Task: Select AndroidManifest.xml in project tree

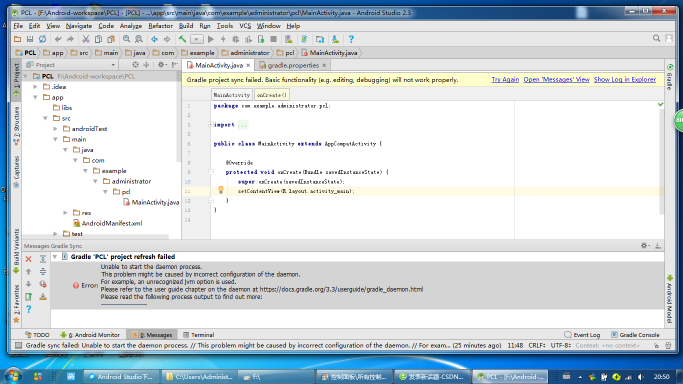Action: [108, 223]
